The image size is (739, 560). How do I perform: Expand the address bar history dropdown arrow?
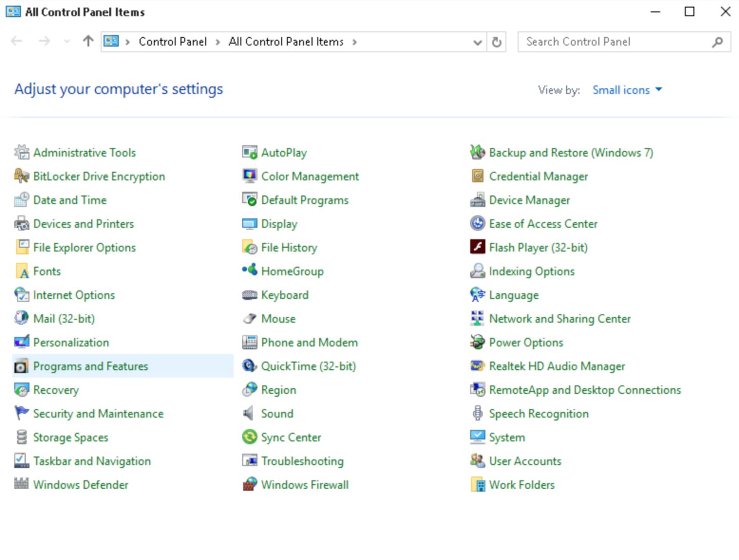pyautogui.click(x=477, y=42)
